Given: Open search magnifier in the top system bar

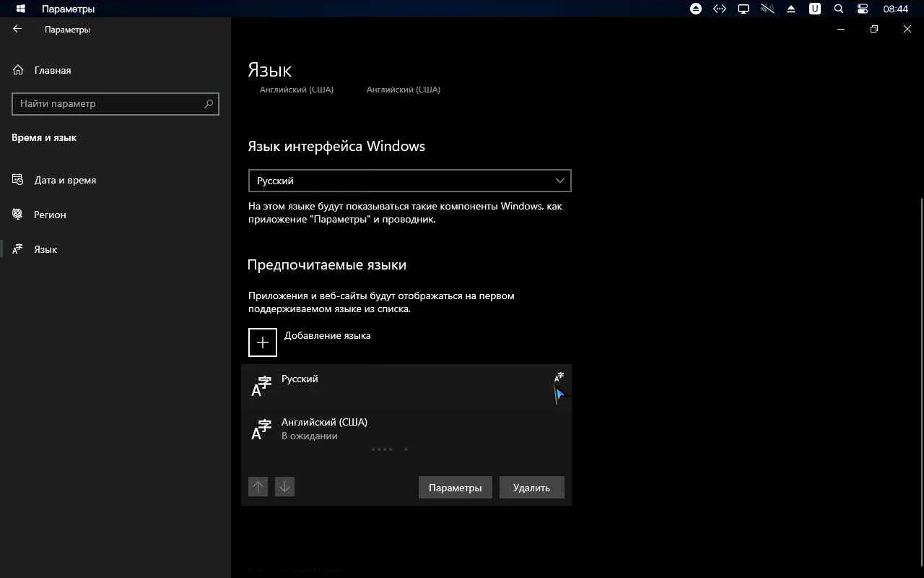Looking at the screenshot, I should [x=839, y=9].
